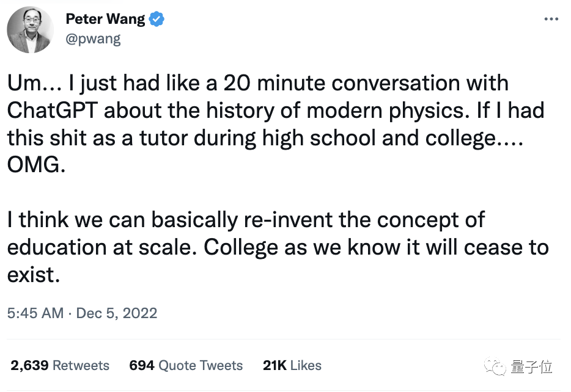Open the @pwang handle link
Viewport: 571px width, 392px height.
point(93,38)
